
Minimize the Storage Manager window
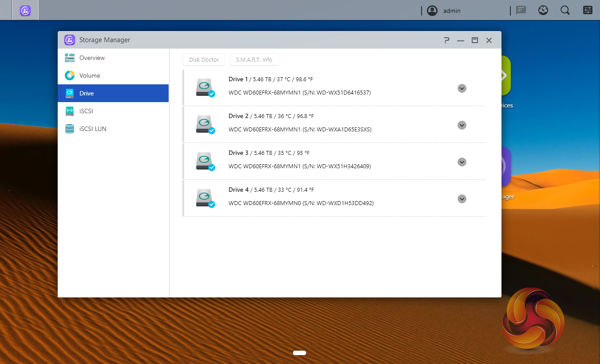pyautogui.click(x=461, y=40)
